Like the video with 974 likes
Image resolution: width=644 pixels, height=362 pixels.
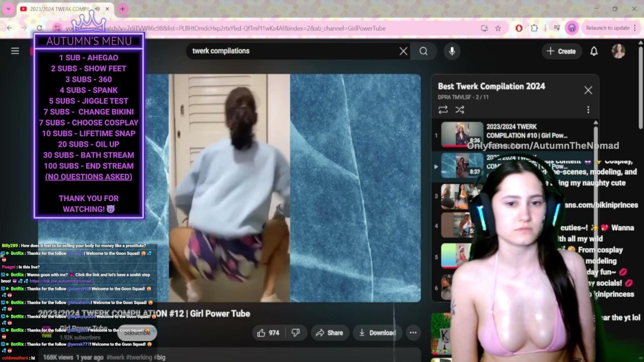[x=269, y=333]
